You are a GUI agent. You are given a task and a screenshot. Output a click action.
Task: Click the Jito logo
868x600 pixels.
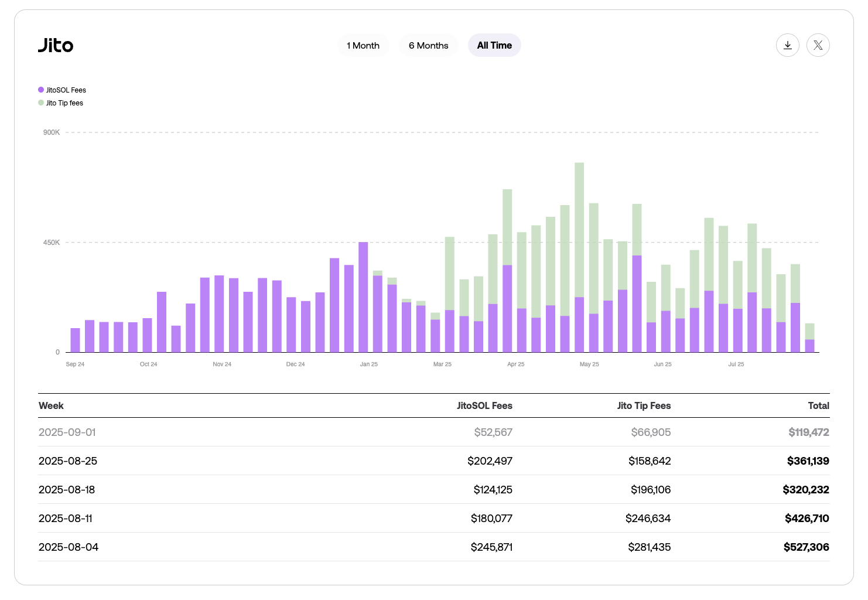(56, 45)
